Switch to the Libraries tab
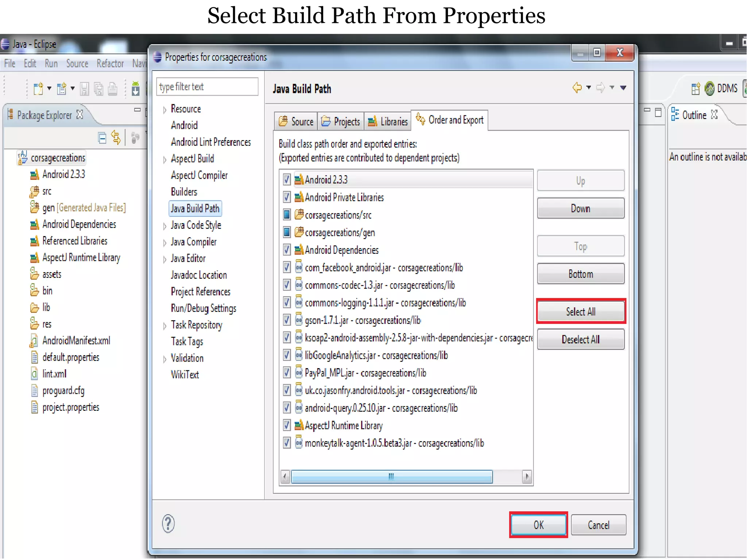This screenshot has height=560, width=747. click(x=387, y=121)
